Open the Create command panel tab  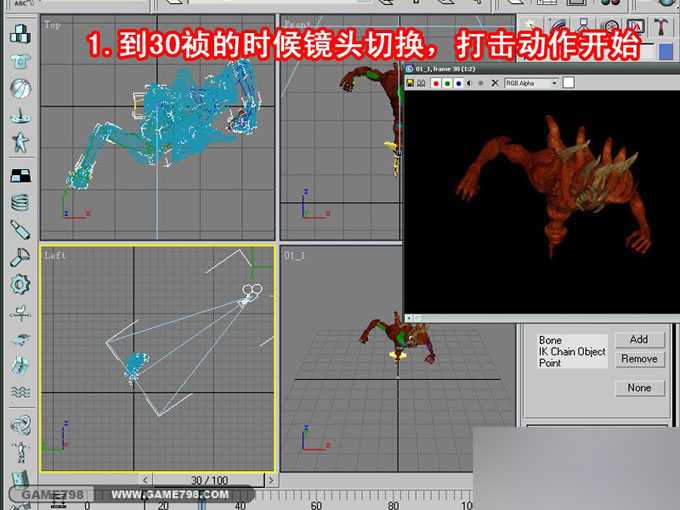pyautogui.click(x=531, y=26)
